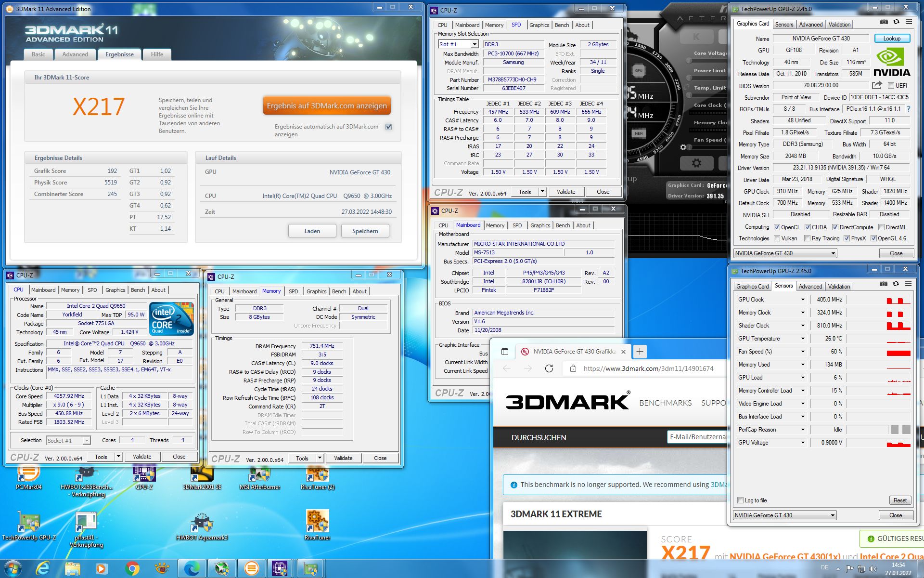Open the hamburger menu in GPU-Z Graphics Card window

pos(909,22)
